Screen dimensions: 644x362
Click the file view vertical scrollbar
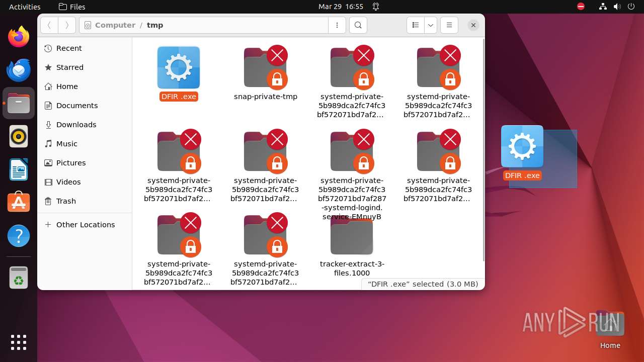click(x=484, y=151)
